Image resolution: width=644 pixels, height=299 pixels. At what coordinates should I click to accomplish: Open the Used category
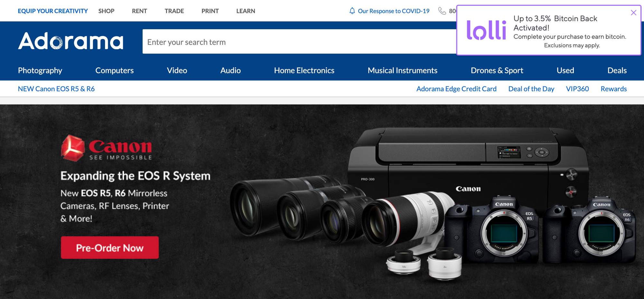[x=565, y=70]
